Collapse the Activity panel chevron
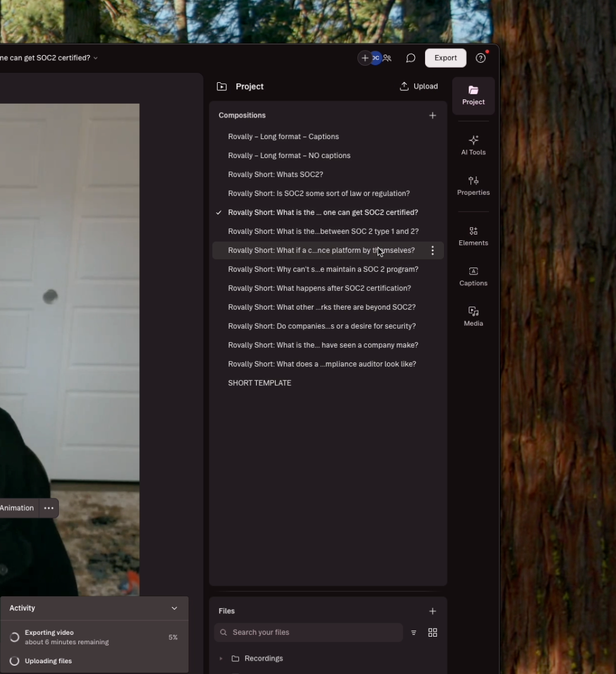Viewport: 616px width, 674px height. click(x=174, y=608)
